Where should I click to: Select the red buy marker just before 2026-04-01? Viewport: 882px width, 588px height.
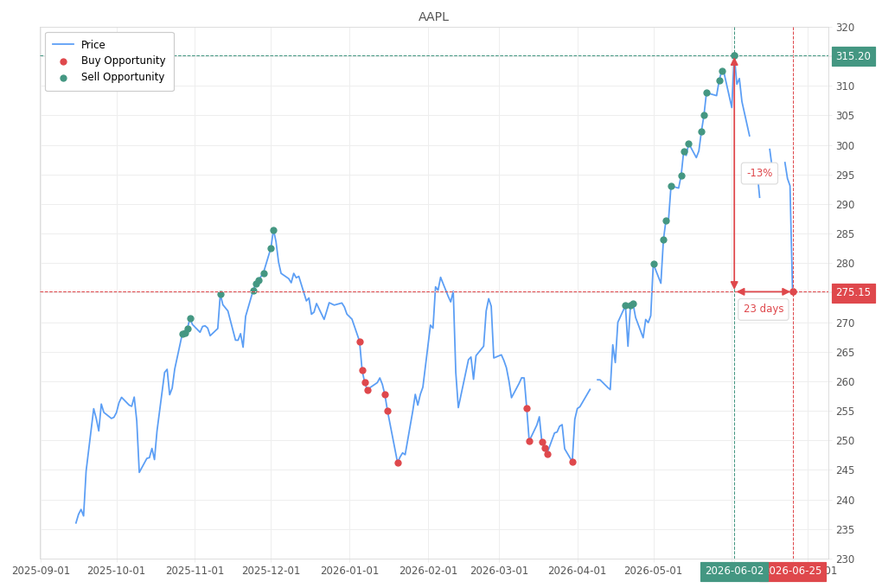[x=572, y=463]
